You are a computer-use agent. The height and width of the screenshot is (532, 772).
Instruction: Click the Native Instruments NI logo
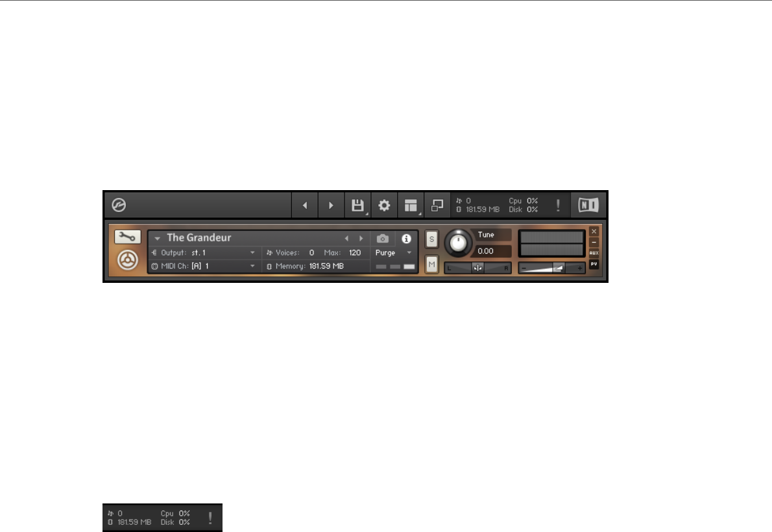pos(588,205)
